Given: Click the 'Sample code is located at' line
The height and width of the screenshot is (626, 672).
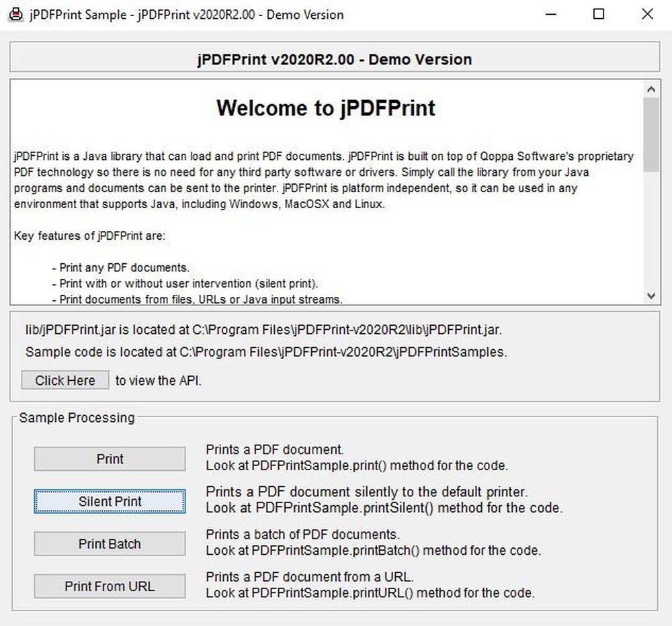Looking at the screenshot, I should [266, 352].
